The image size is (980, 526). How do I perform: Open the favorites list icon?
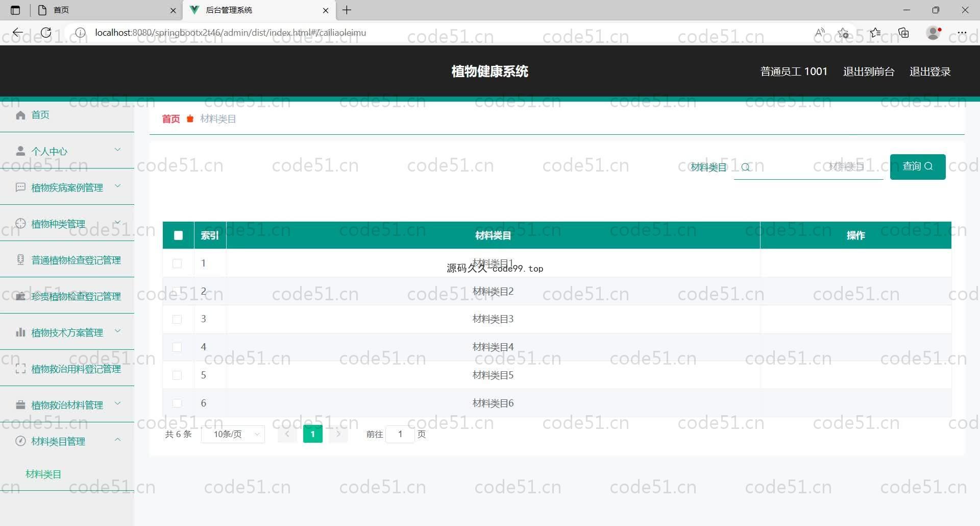875,33
